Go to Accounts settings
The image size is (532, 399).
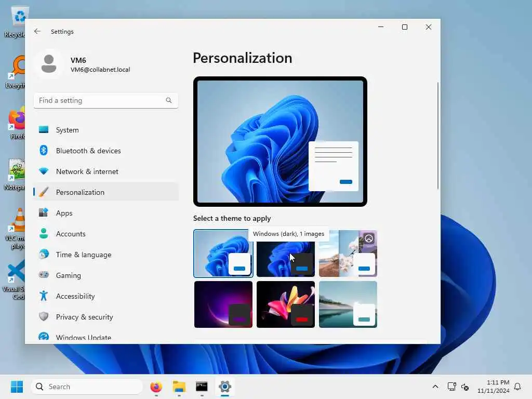tap(106, 233)
